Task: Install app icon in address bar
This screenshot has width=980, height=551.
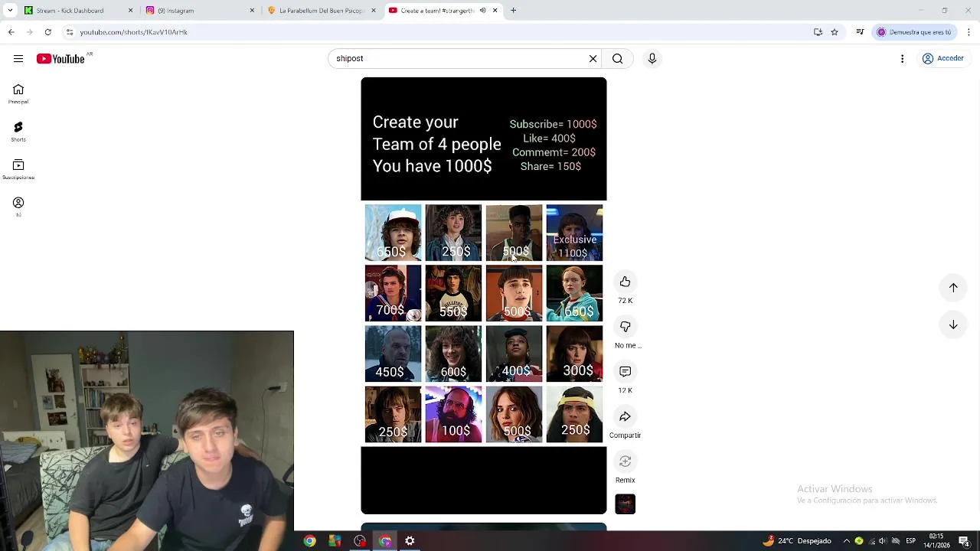Action: pyautogui.click(x=818, y=32)
